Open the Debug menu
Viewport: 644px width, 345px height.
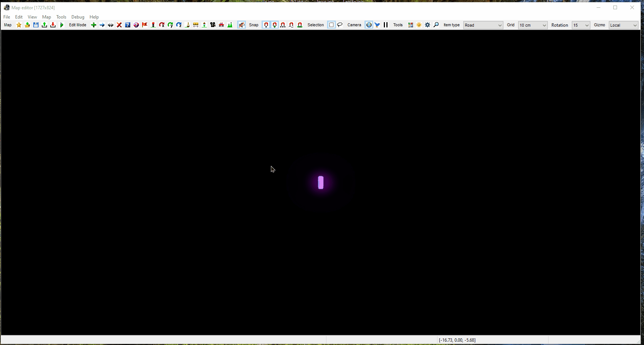pos(78,17)
